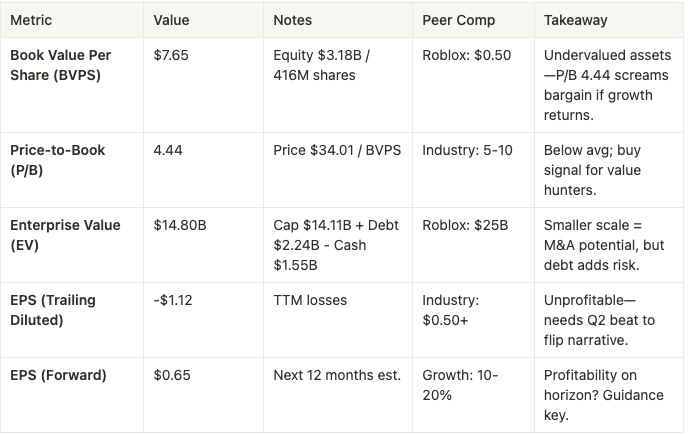The image size is (689, 435).
Task: Select the Roblox: $0.50 peer comp cell
Action: [x=466, y=55]
